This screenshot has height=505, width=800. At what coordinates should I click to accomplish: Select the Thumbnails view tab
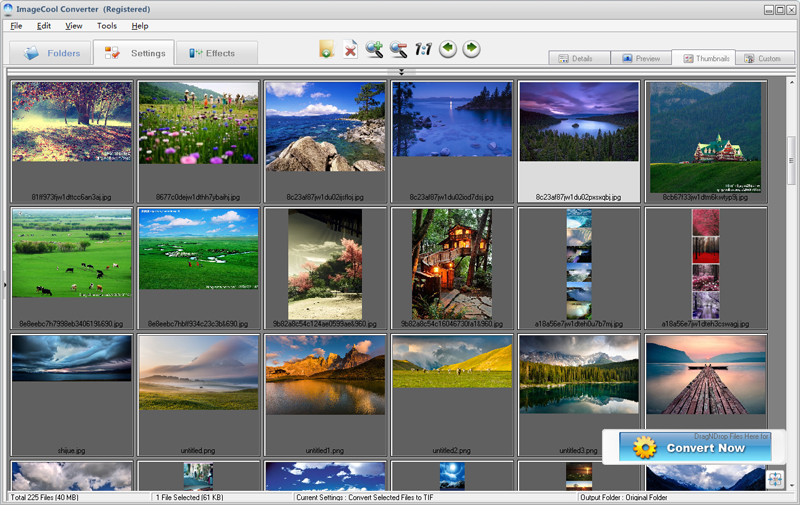(704, 58)
